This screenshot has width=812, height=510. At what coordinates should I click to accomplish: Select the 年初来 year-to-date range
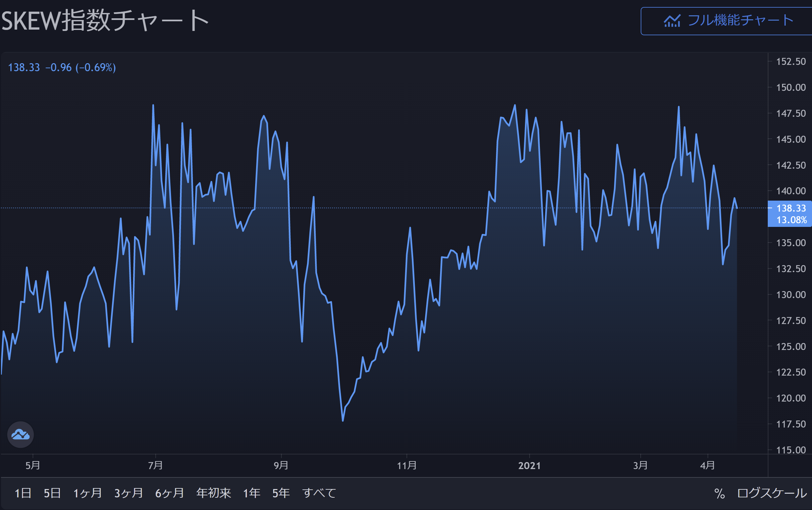coord(214,493)
